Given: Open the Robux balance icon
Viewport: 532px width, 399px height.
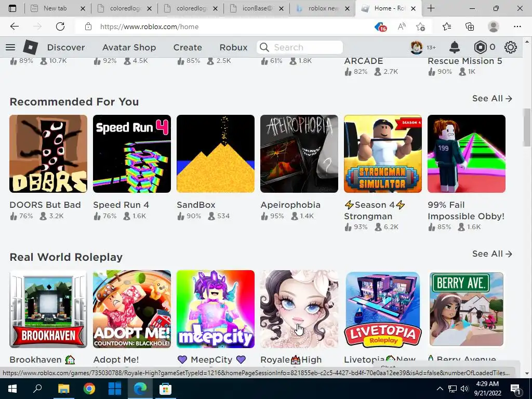Looking at the screenshot, I should [480, 47].
